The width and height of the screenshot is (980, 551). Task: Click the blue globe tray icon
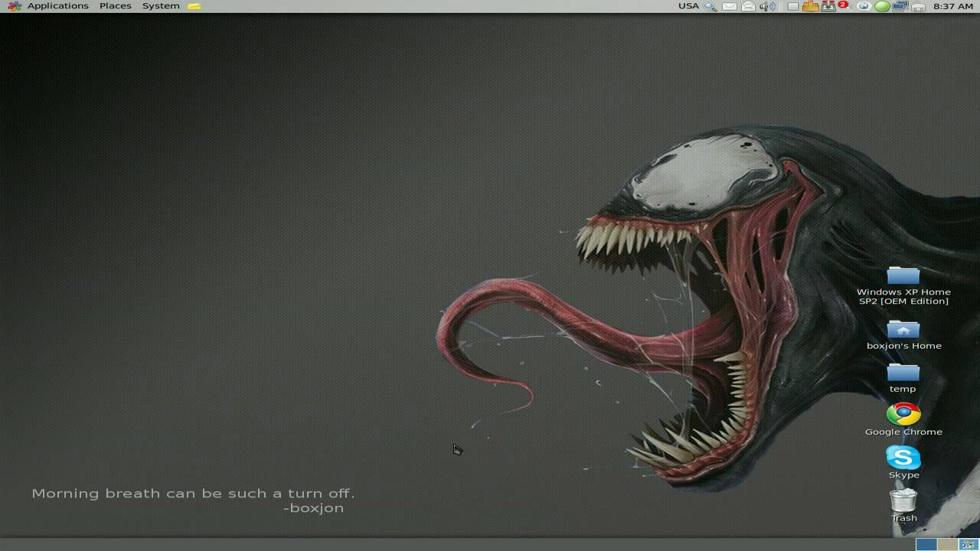(864, 6)
